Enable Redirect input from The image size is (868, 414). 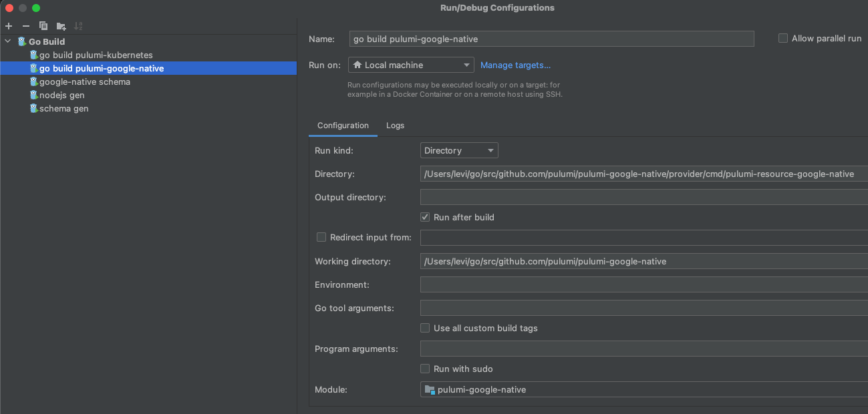coord(321,237)
